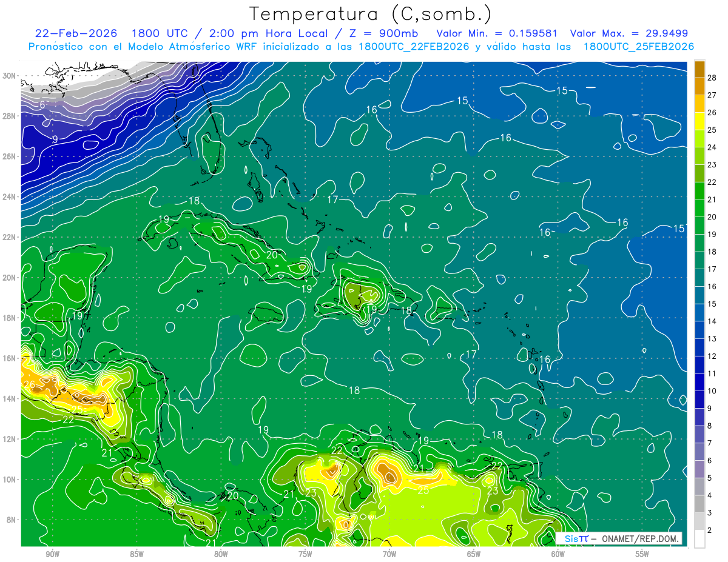Click the "8N" latitude axis label
The width and height of the screenshot is (728, 562).
(12, 520)
